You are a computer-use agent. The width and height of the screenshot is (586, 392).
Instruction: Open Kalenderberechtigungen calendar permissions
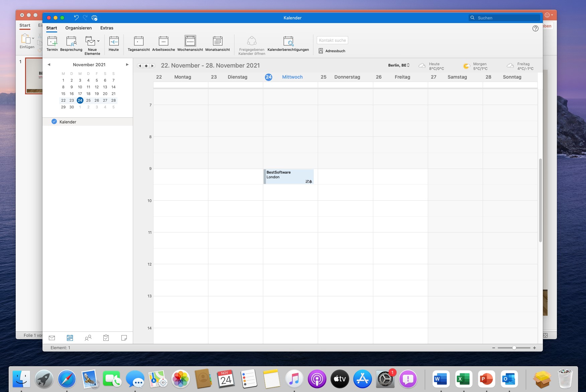tap(288, 43)
